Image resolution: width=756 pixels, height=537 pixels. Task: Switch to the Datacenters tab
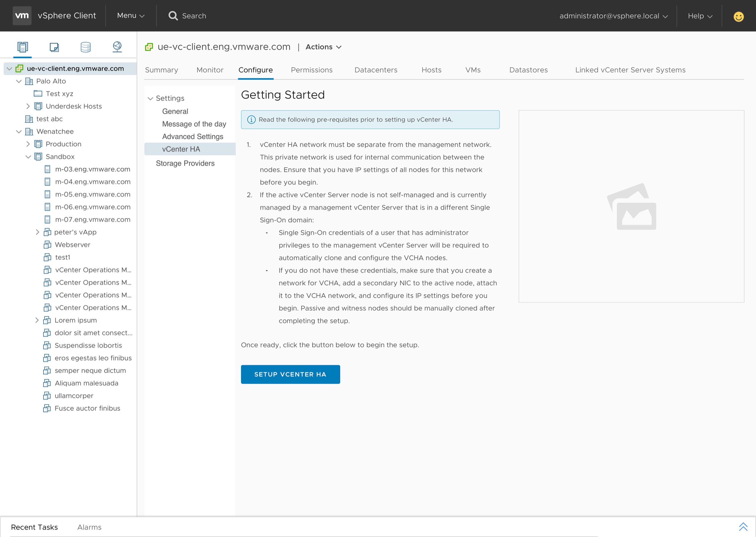[x=376, y=70]
